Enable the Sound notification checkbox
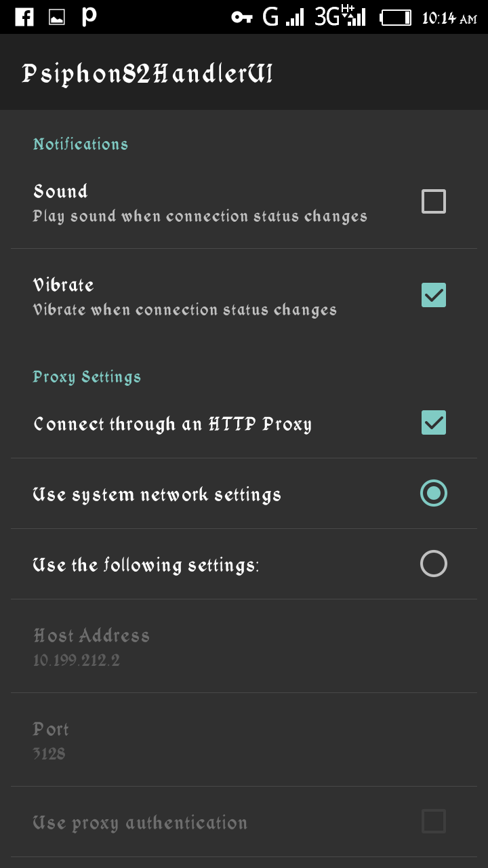488x868 pixels. [434, 201]
